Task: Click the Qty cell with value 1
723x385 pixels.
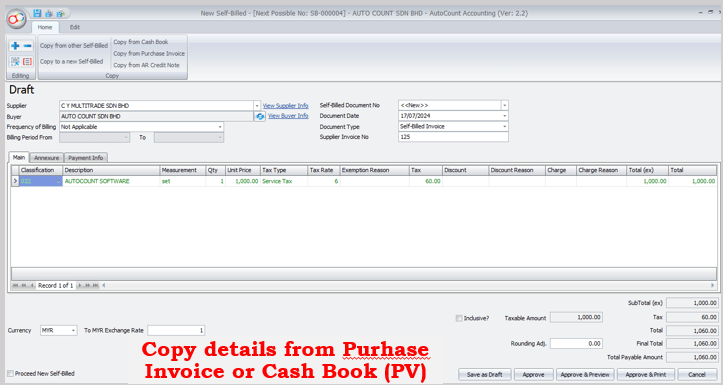Action: point(215,181)
